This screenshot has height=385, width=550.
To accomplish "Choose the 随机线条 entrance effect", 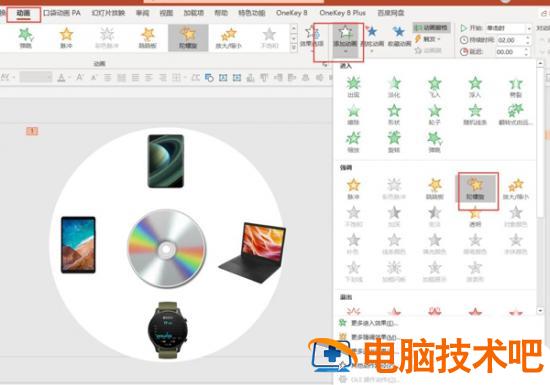I will click(x=475, y=114).
